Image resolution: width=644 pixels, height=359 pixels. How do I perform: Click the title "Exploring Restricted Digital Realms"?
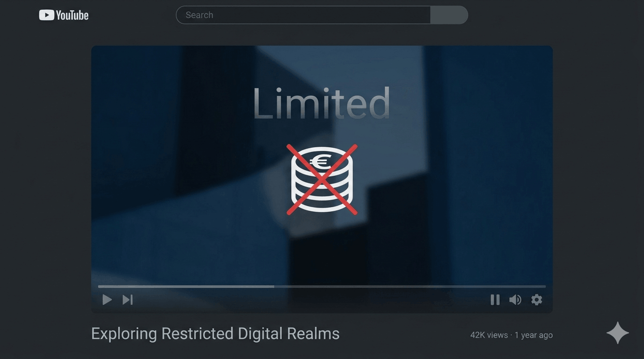(215, 334)
